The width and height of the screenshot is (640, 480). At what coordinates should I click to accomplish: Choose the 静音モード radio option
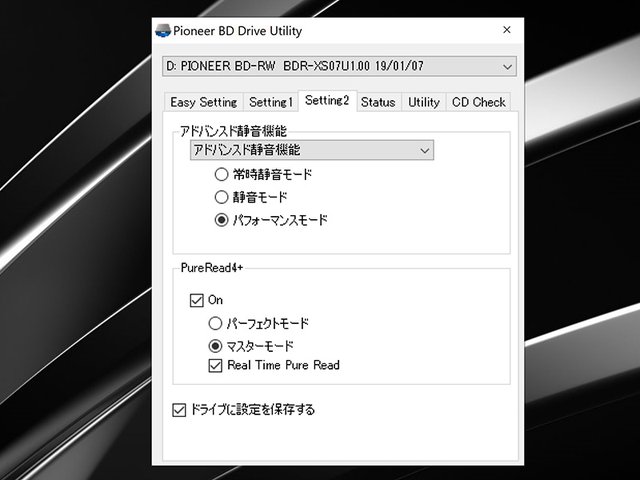222,198
